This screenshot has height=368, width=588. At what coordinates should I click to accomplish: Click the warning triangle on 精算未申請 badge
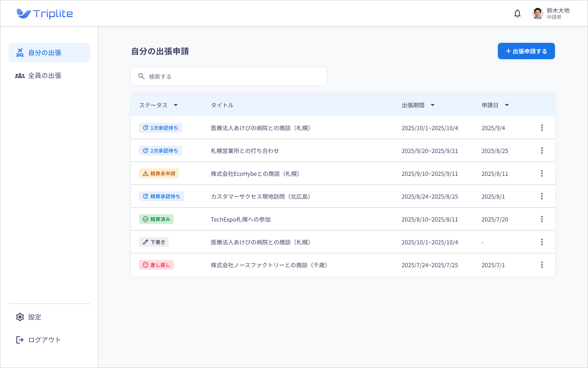point(146,173)
